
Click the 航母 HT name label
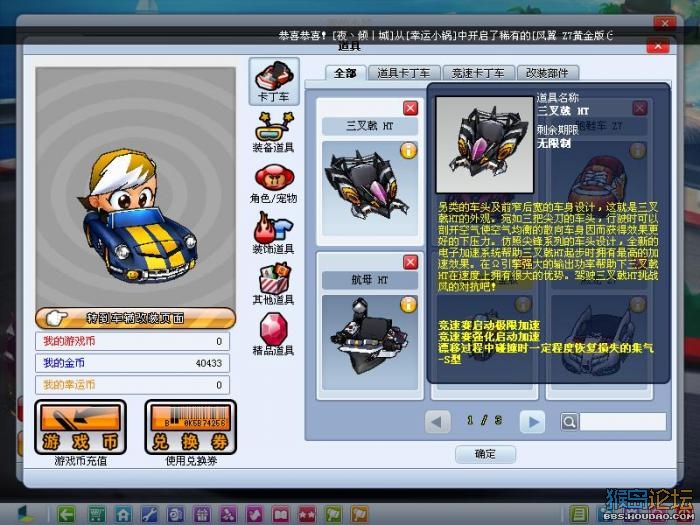click(x=370, y=280)
